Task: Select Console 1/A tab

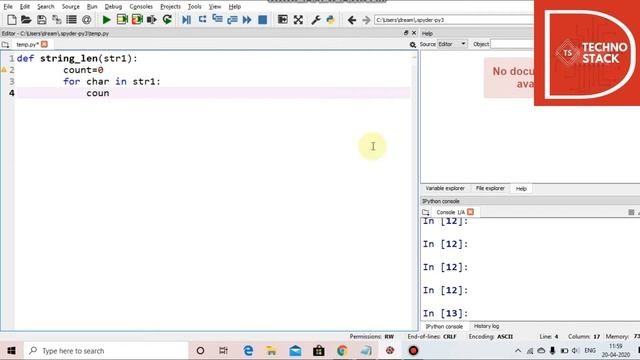Action: click(x=450, y=212)
